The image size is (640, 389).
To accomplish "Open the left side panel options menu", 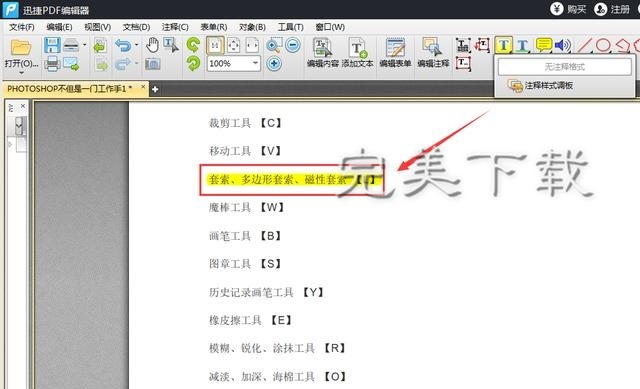I will 11,108.
